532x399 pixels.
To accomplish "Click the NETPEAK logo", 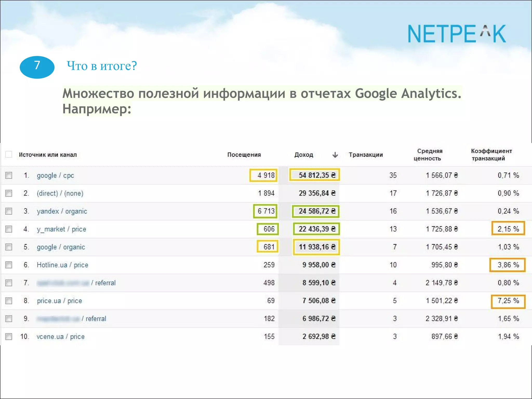I will coord(457,34).
